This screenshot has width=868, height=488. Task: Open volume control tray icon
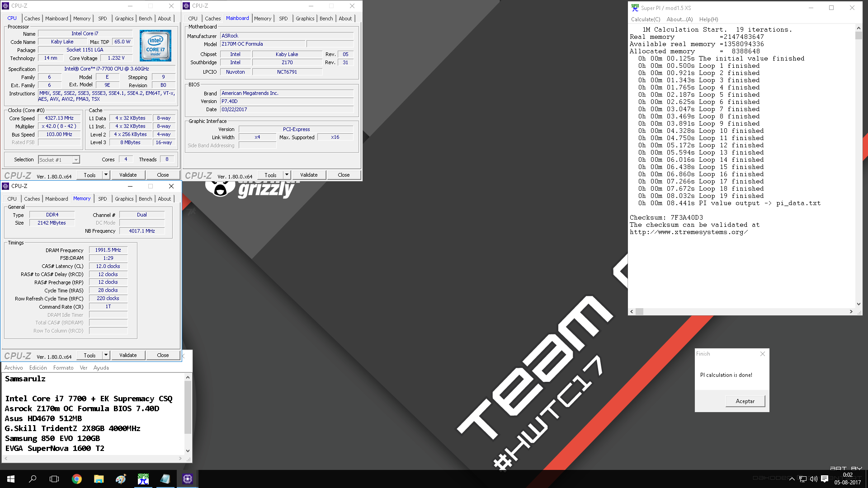814,479
